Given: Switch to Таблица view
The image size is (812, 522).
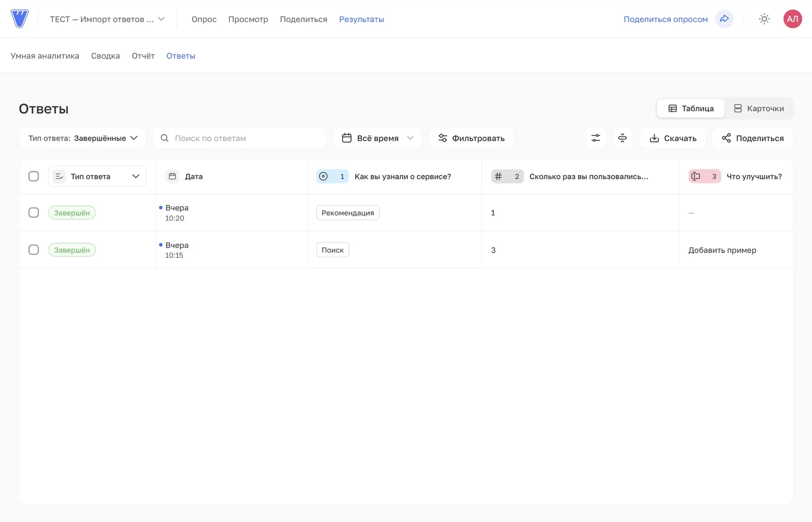Looking at the screenshot, I should coord(691,109).
